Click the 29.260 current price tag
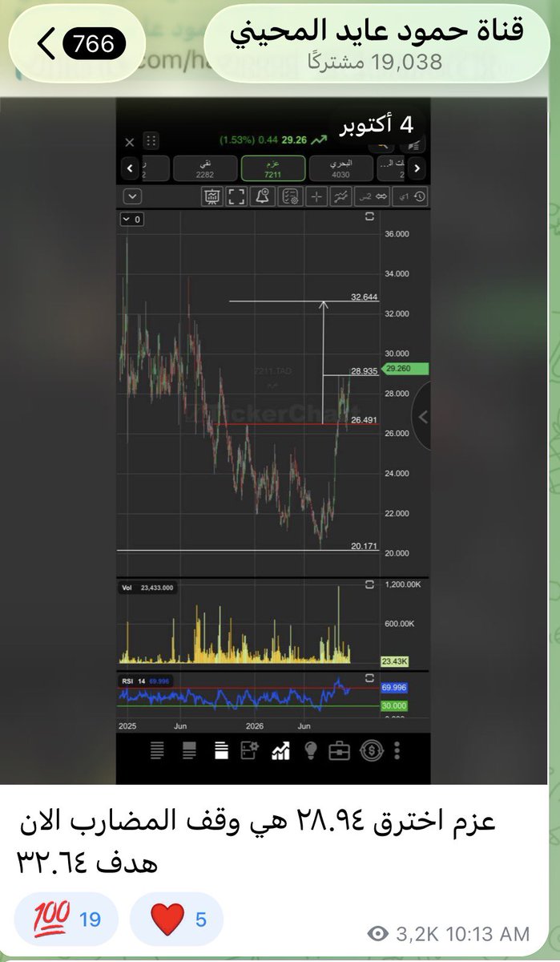The width and height of the screenshot is (560, 962). tap(405, 369)
